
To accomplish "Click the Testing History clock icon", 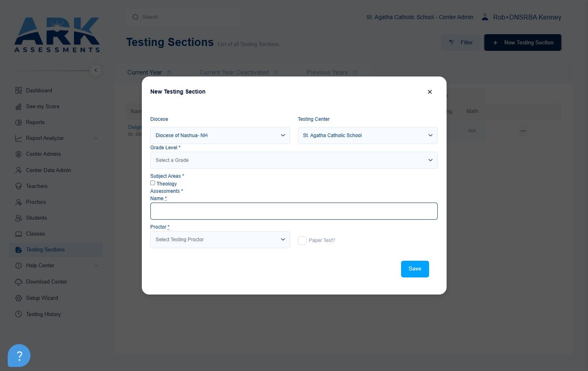I will point(18,314).
